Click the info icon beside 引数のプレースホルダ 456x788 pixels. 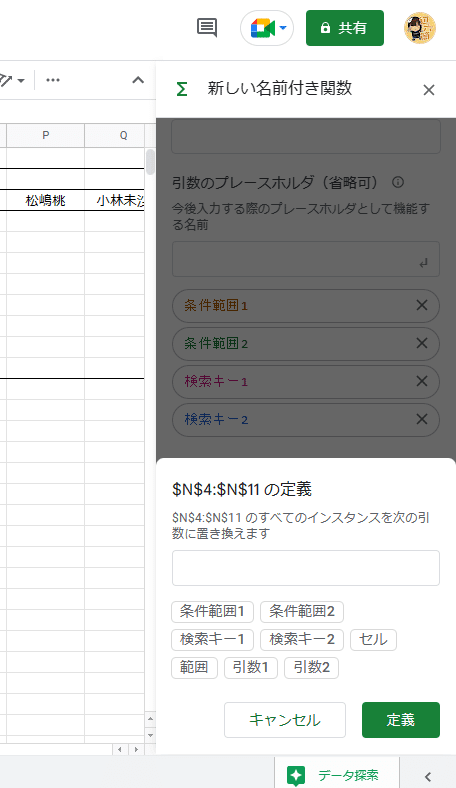(398, 182)
